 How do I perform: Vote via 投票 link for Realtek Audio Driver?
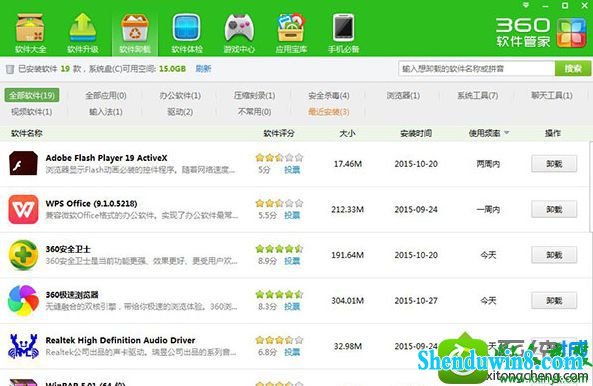(292, 352)
